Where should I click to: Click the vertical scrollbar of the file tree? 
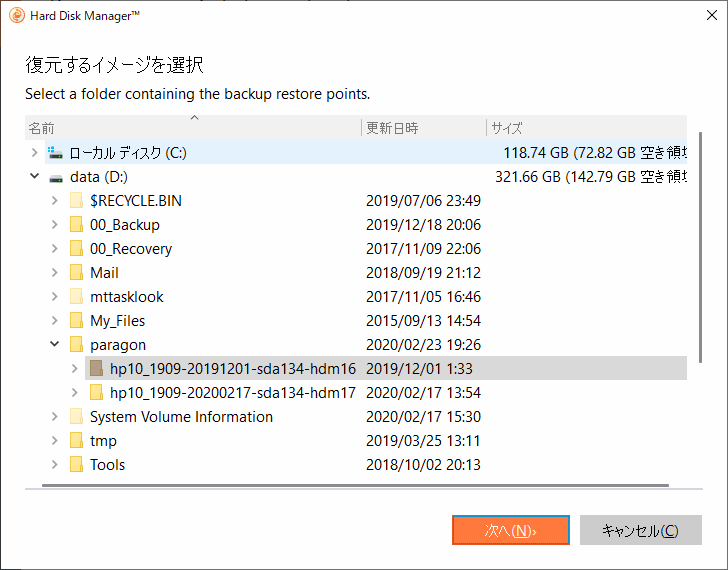(x=700, y=250)
